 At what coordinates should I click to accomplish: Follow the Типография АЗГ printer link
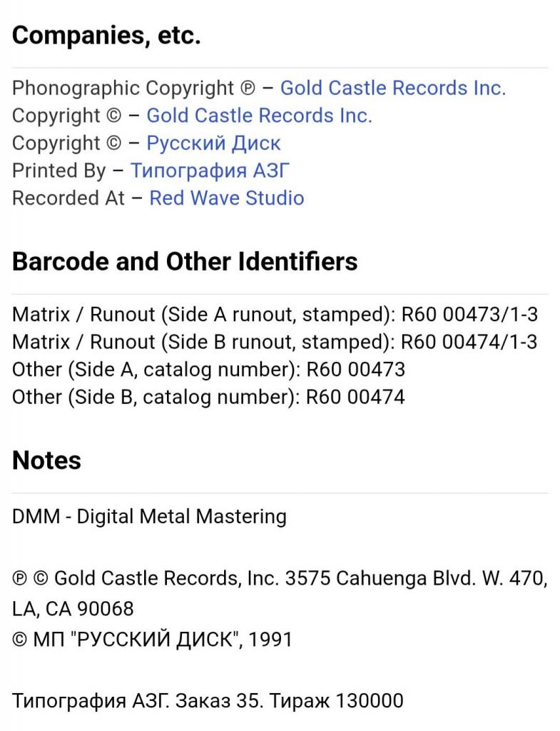pos(210,171)
